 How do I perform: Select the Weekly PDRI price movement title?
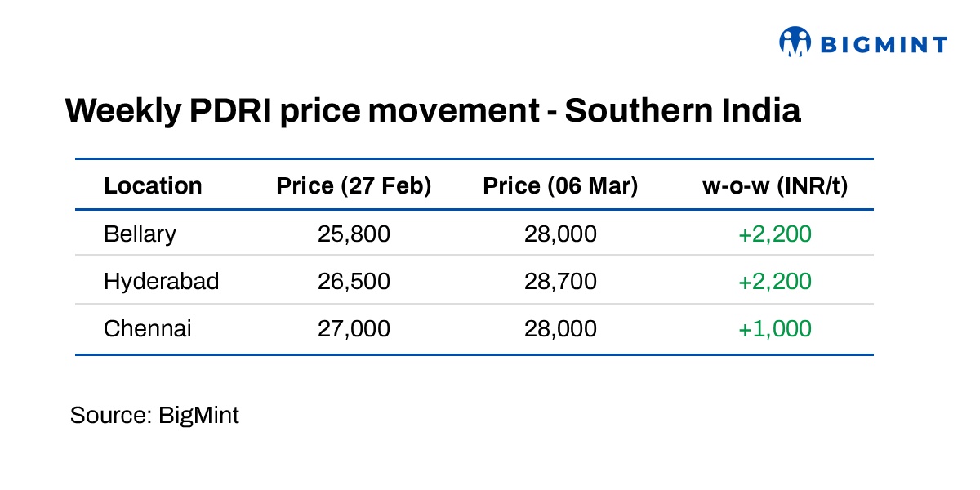[433, 111]
